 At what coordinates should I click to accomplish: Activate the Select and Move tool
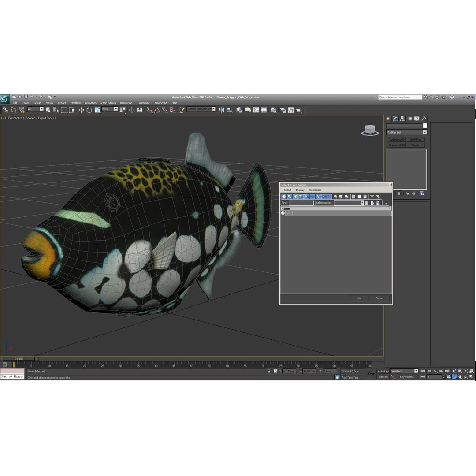(81, 110)
